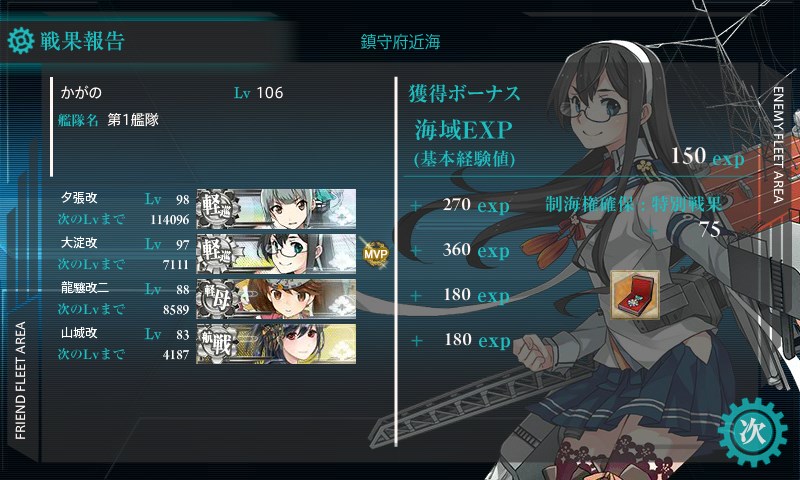Click 大淀改 ship banner portrait
This screenshot has width=800, height=480.
pos(276,254)
